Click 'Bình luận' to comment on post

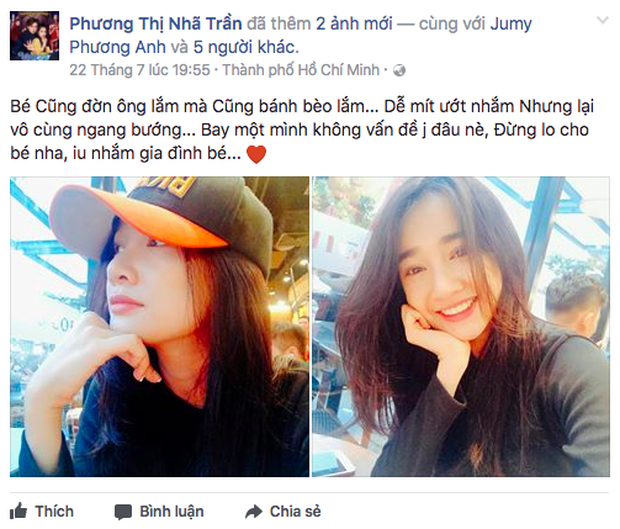(172, 512)
